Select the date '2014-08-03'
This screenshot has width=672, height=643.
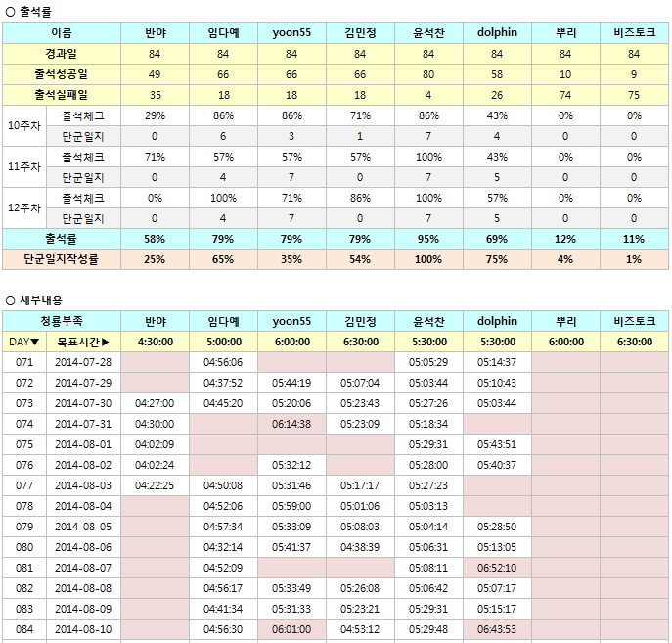coord(83,485)
